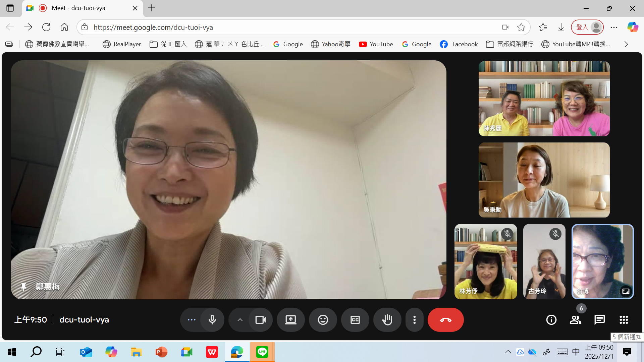Open the in-call chat messages
644x362 pixels.
(x=599, y=320)
